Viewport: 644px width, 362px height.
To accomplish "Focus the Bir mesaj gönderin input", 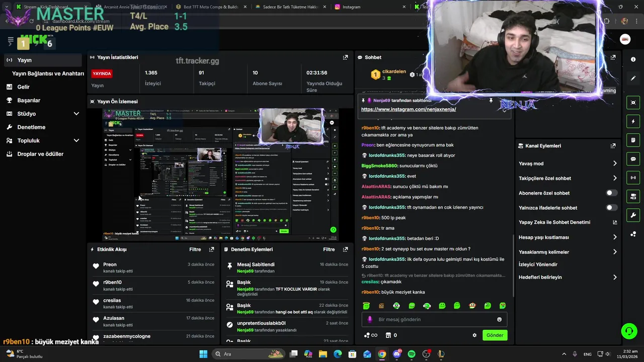I will (x=434, y=319).
